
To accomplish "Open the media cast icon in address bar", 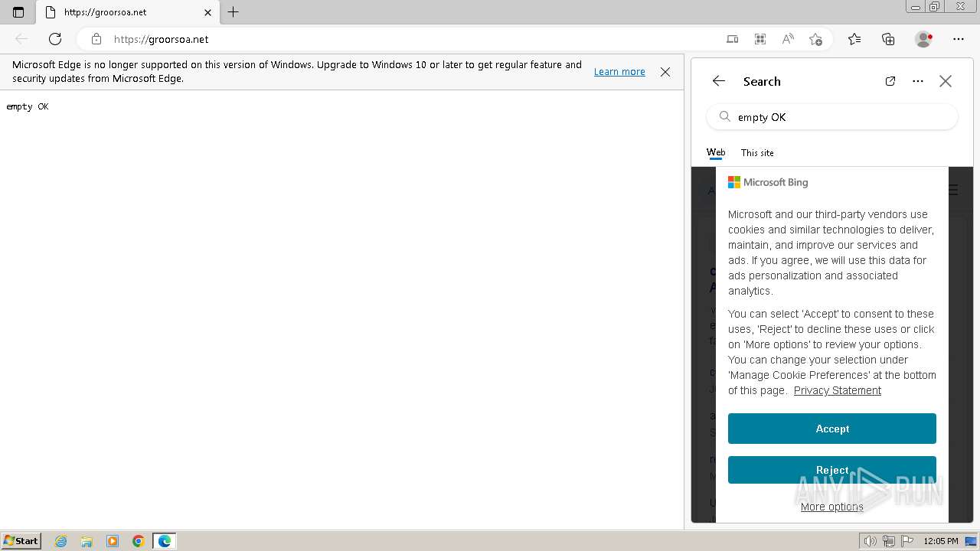I will (733, 39).
